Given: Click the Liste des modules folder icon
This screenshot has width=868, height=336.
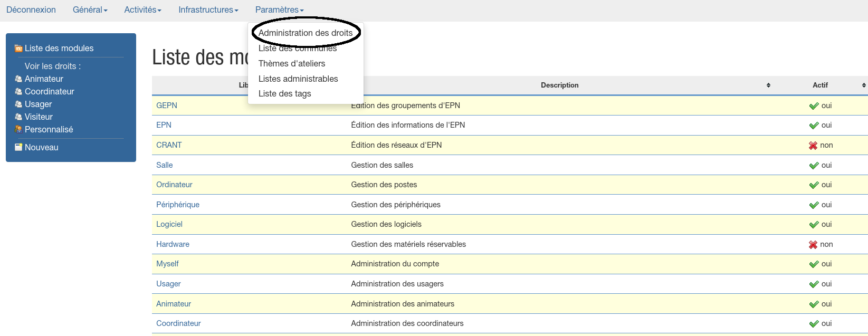Looking at the screenshot, I should (x=18, y=49).
